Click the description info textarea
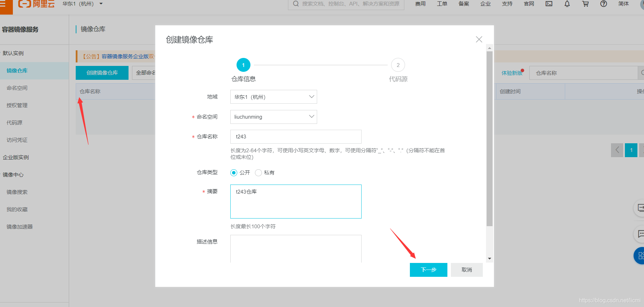Viewport: 644px width, 307px height. [x=296, y=249]
